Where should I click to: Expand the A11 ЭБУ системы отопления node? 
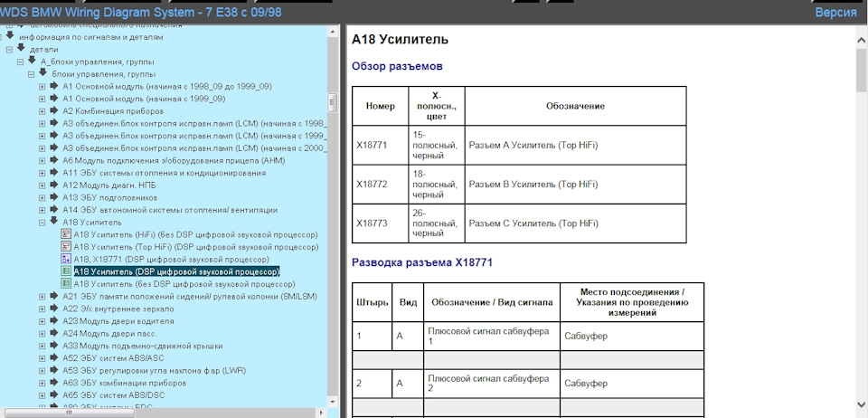[42, 174]
